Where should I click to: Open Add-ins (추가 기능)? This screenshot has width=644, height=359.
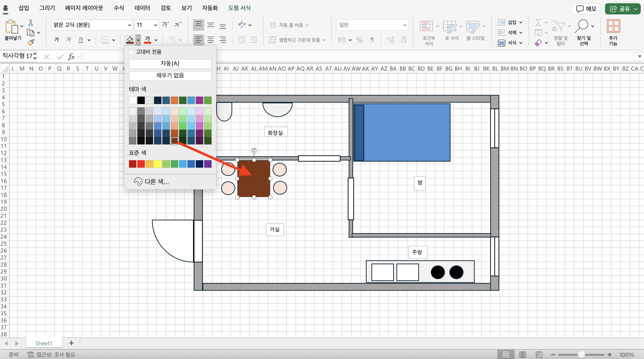pos(613,33)
